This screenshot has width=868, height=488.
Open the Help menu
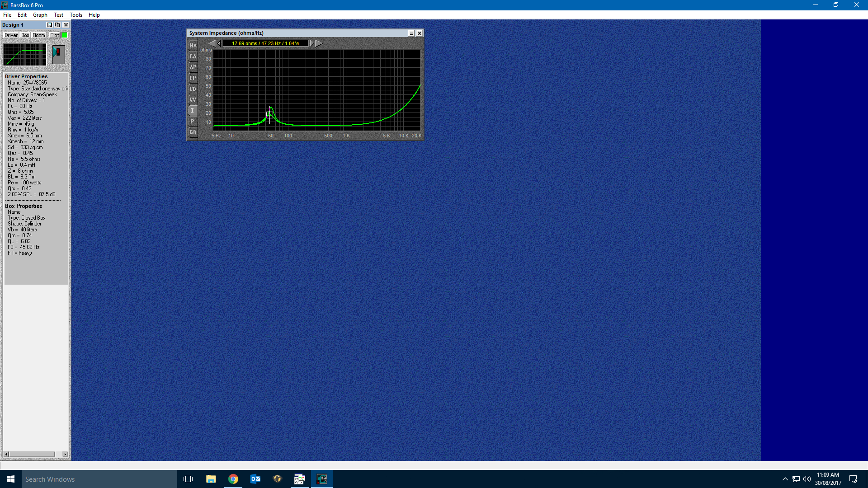[94, 15]
